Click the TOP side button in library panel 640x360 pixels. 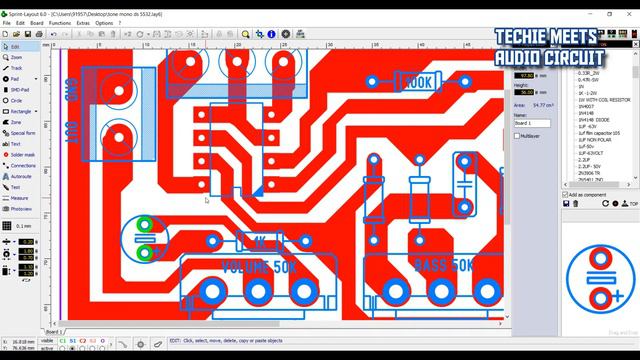[633, 204]
